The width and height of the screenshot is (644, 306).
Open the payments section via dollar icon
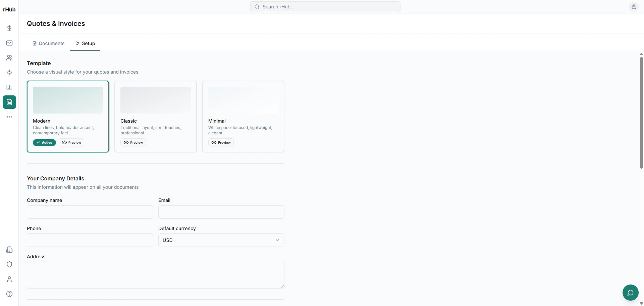pyautogui.click(x=9, y=28)
